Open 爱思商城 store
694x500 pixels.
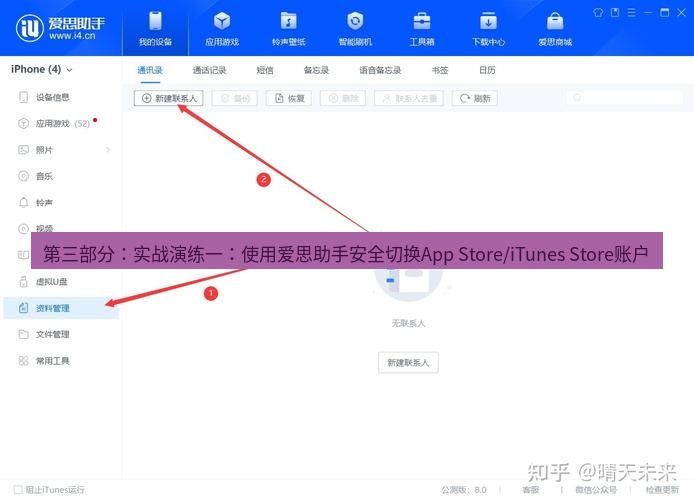555,28
